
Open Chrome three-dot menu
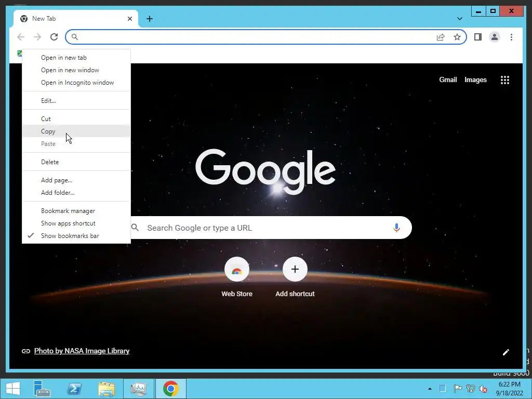pyautogui.click(x=511, y=37)
